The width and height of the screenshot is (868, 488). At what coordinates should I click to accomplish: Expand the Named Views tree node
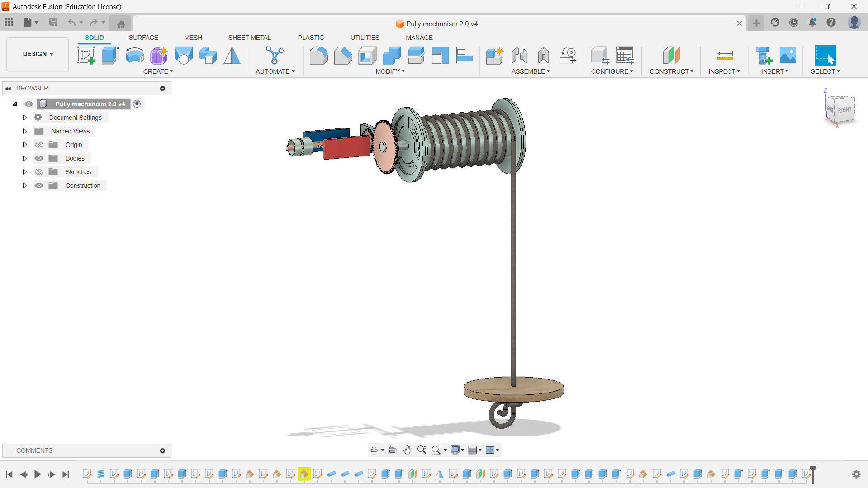[25, 131]
